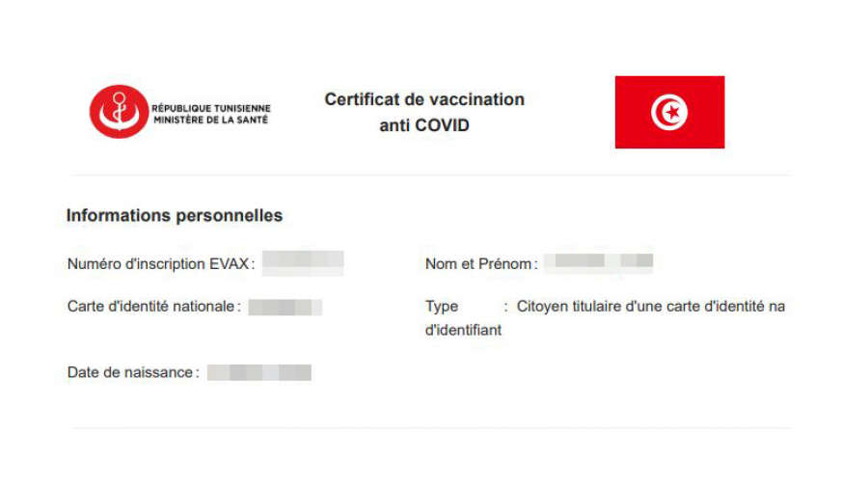Click the Certificat de vaccination title line
Viewport: 868px width, 487px height.
424,99
